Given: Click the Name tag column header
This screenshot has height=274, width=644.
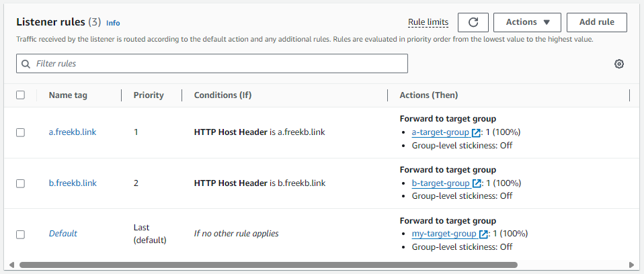Looking at the screenshot, I should (x=68, y=95).
